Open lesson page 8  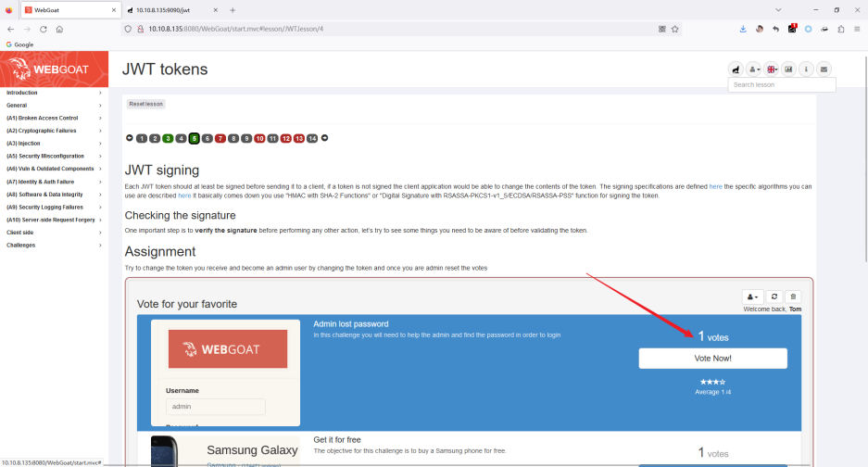pyautogui.click(x=233, y=138)
